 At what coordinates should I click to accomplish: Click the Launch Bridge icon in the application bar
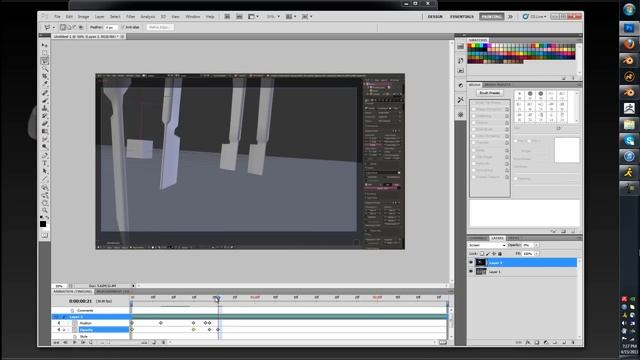(227, 16)
